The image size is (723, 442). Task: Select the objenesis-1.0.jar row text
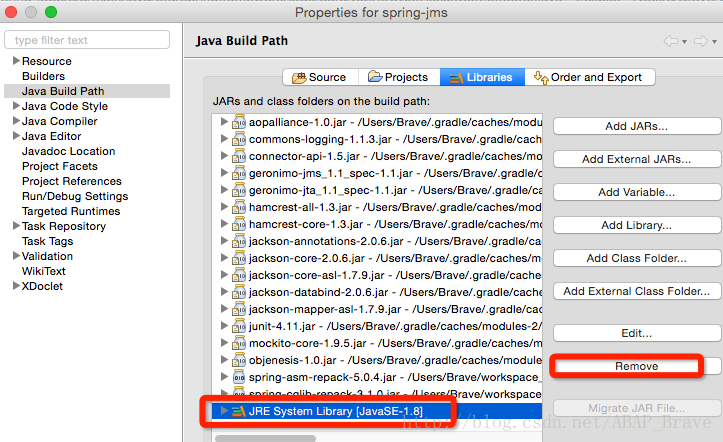395,360
